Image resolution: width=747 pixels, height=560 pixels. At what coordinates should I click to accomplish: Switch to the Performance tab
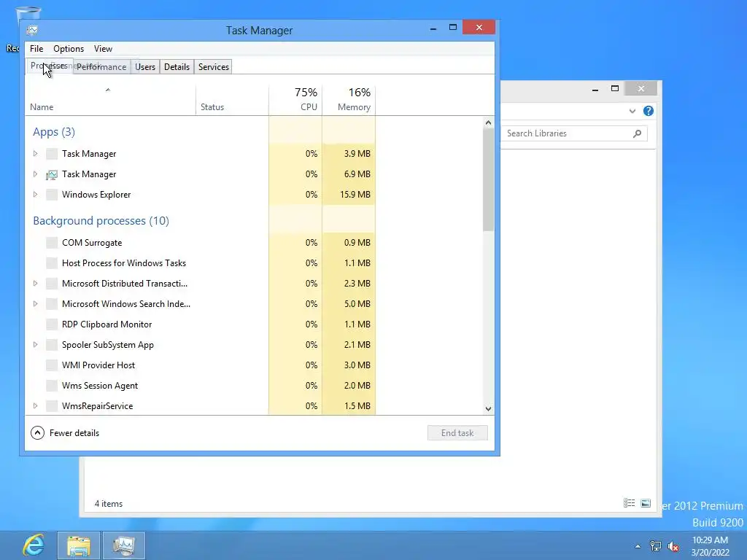click(x=101, y=67)
